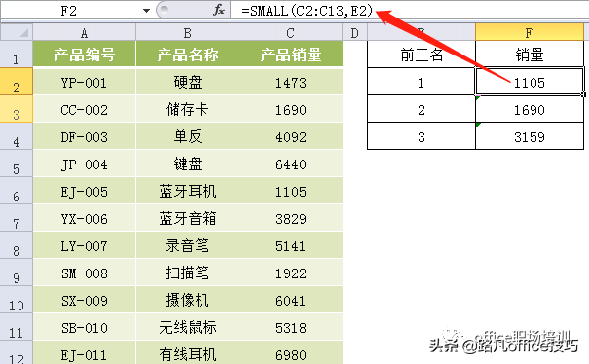Select row 3 header

(x=17, y=109)
